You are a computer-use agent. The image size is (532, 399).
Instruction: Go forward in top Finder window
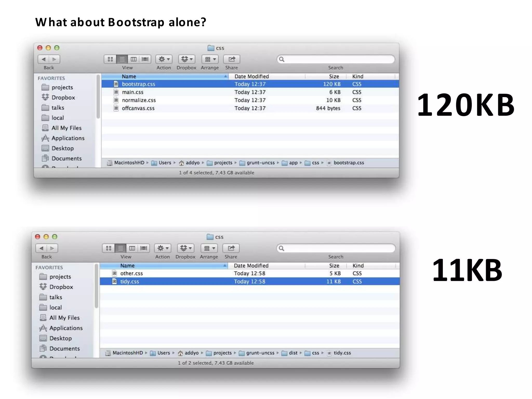(x=55, y=59)
